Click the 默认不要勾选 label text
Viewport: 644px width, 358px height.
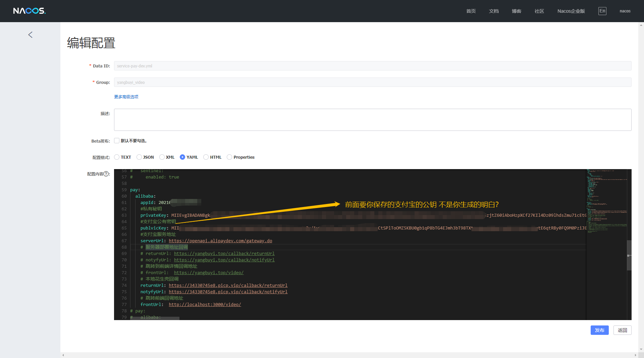(x=134, y=141)
